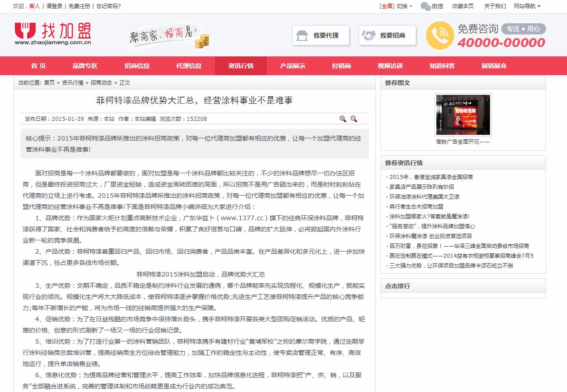Click the 收藏本页 link
Viewport: 567px width, 392px height.
(x=463, y=6)
